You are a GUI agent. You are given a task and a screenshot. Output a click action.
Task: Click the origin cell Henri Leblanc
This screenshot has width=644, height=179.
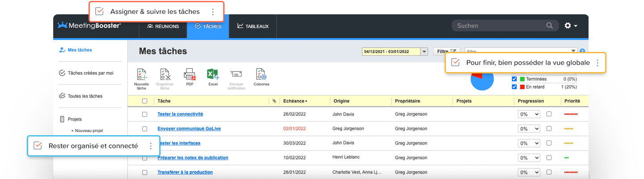[346, 158]
